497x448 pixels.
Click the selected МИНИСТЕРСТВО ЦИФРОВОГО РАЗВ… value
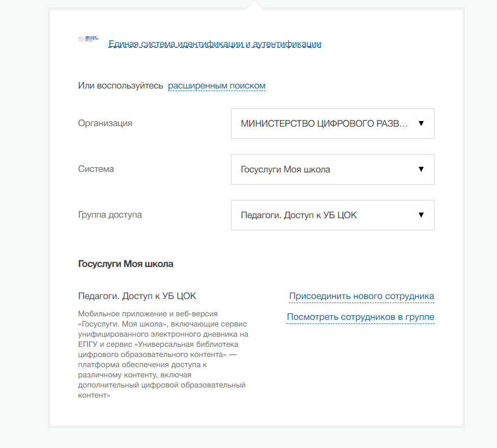324,124
